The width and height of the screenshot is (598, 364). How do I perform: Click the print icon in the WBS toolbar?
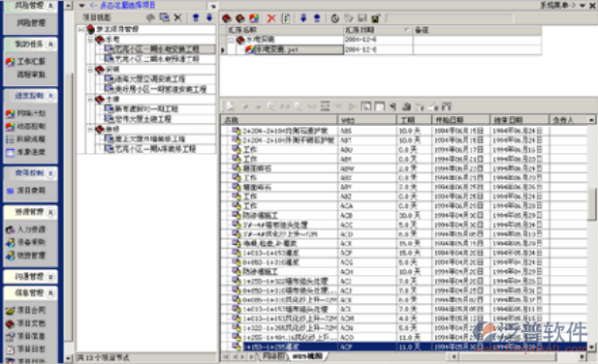pyautogui.click(x=406, y=106)
